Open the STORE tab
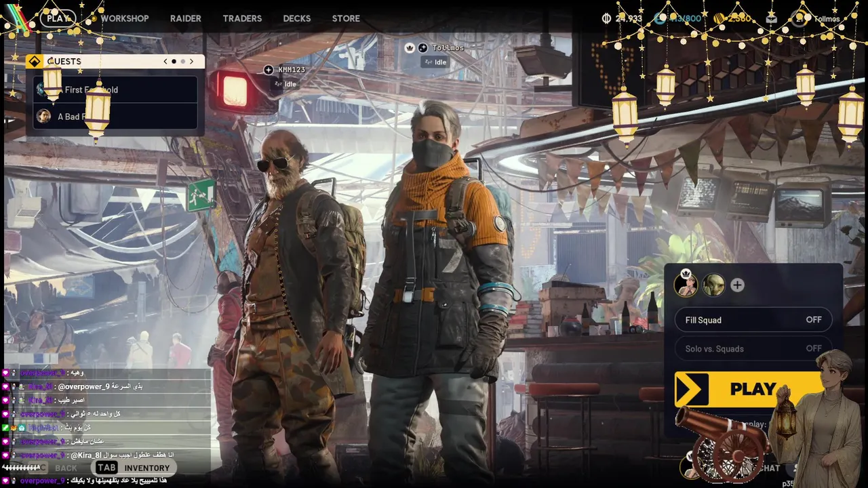The width and height of the screenshot is (868, 488). coord(346,18)
